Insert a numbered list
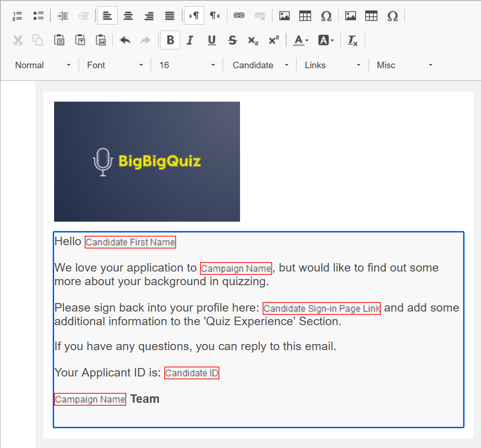Screen dimensions: 481x448 point(17,16)
